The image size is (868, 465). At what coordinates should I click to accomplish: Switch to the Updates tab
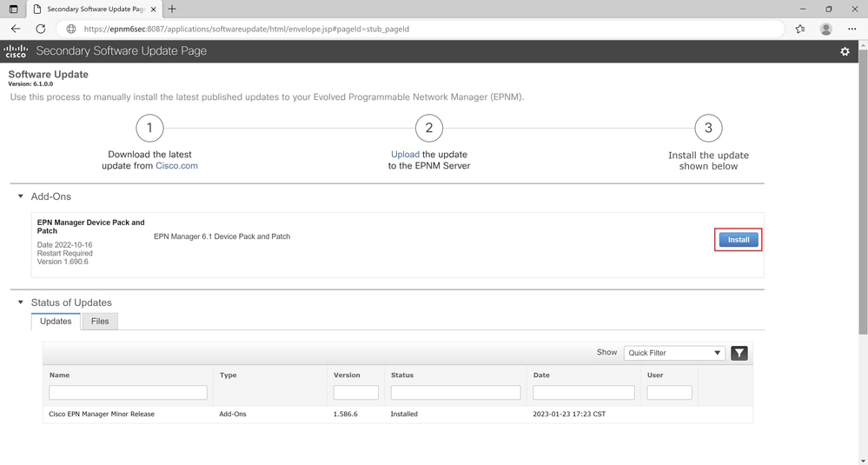[56, 321]
